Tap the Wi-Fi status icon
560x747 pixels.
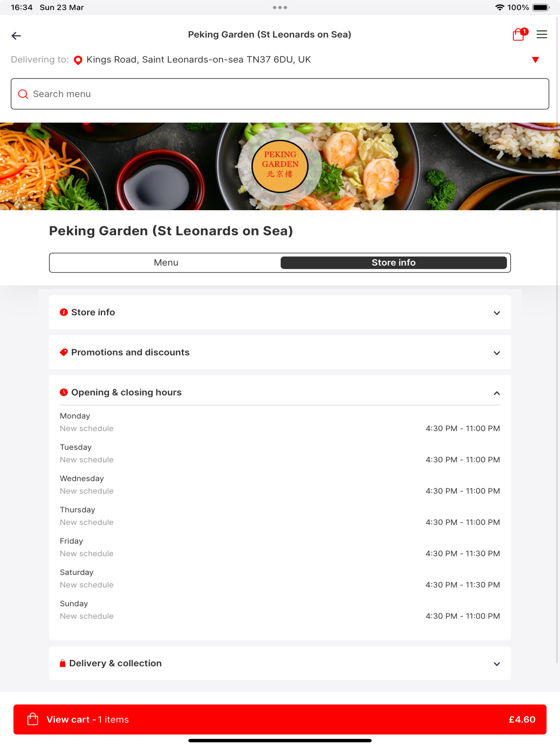pyautogui.click(x=500, y=7)
